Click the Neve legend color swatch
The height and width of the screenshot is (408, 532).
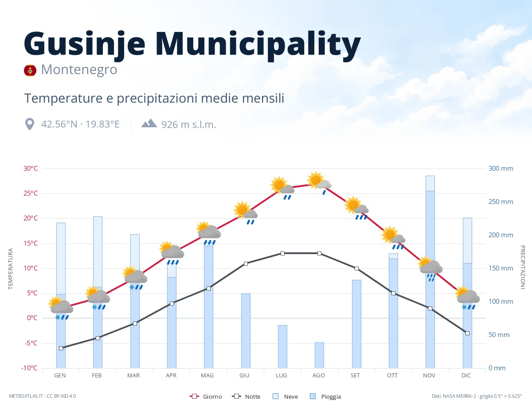275,396
